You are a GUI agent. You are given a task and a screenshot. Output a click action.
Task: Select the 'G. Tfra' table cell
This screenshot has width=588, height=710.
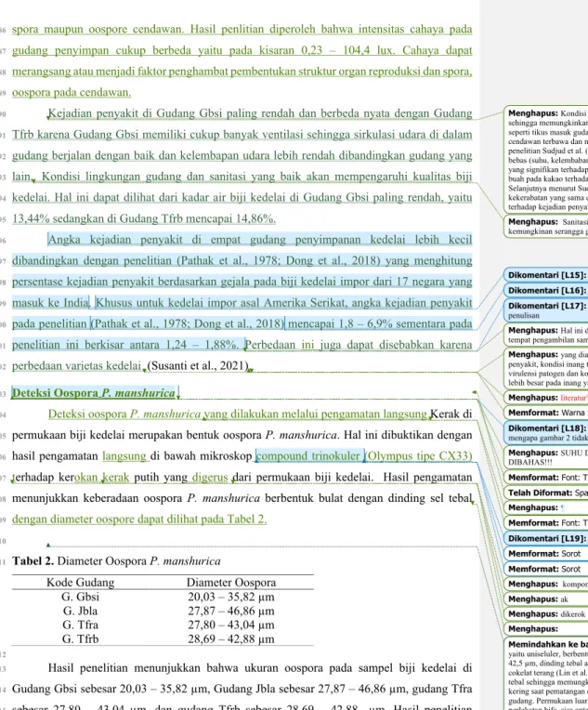point(80,625)
